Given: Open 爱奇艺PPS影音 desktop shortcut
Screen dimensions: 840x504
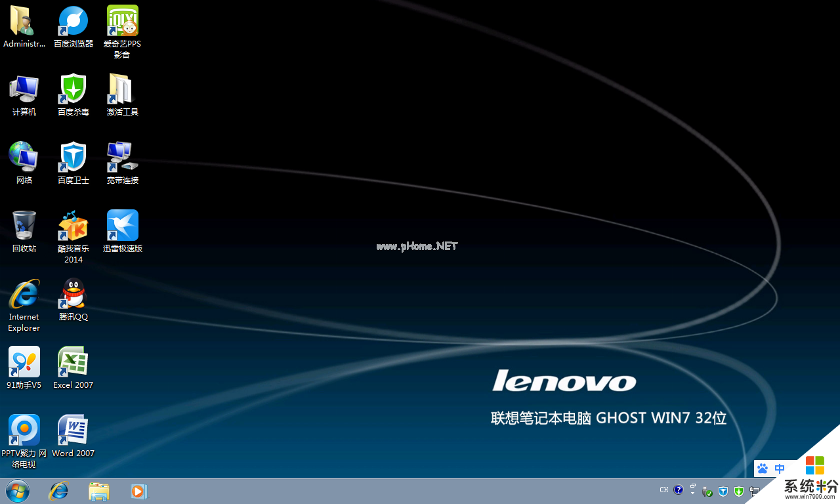Looking at the screenshot, I should click(x=123, y=31).
